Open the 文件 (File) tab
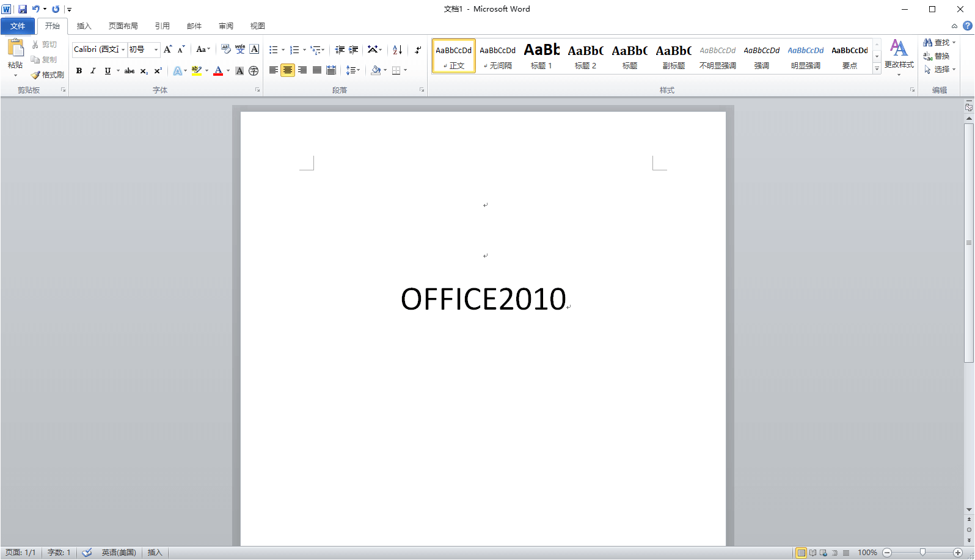The height and width of the screenshot is (560, 975). pyautogui.click(x=18, y=26)
